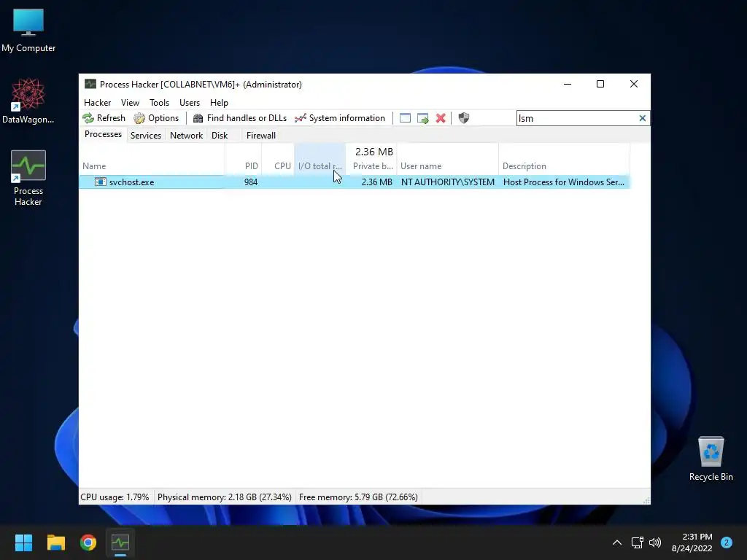Click the volume tray icon
Image resolution: width=747 pixels, height=560 pixels.
(655, 542)
